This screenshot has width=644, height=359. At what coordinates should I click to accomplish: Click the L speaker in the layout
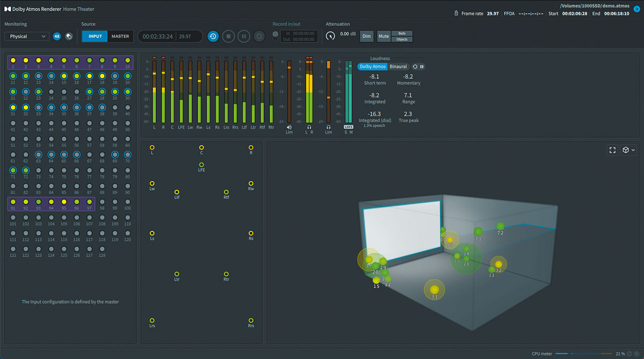(152, 147)
